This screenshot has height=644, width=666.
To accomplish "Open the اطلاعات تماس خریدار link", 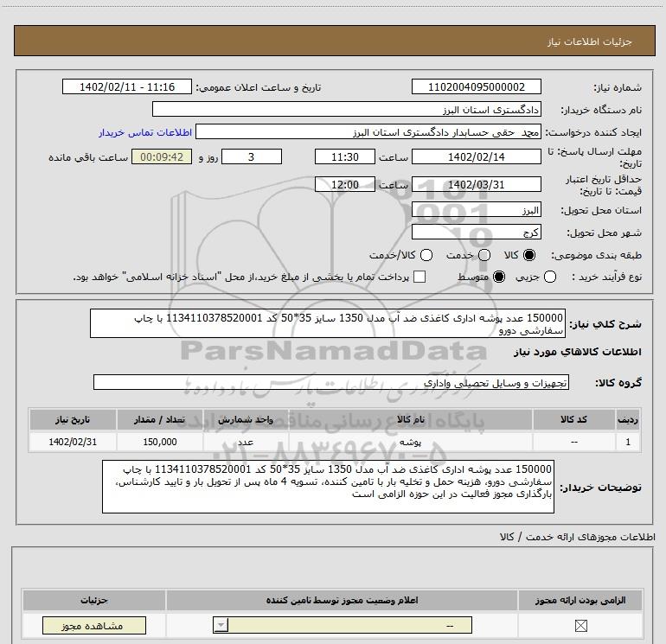I will [x=145, y=132].
